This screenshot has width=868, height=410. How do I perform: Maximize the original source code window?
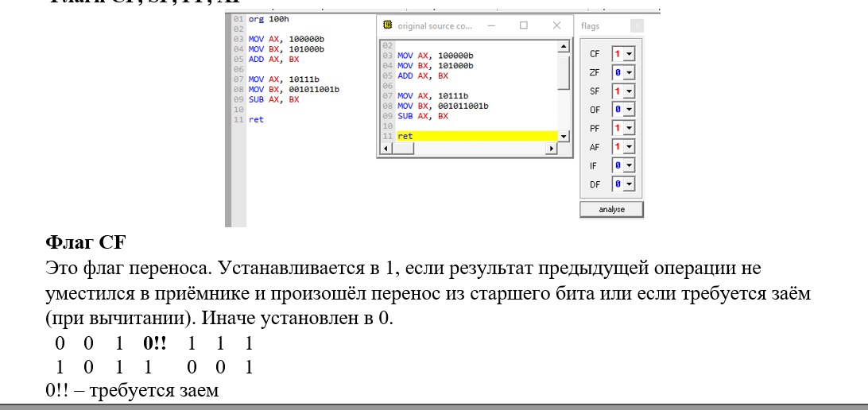[523, 25]
